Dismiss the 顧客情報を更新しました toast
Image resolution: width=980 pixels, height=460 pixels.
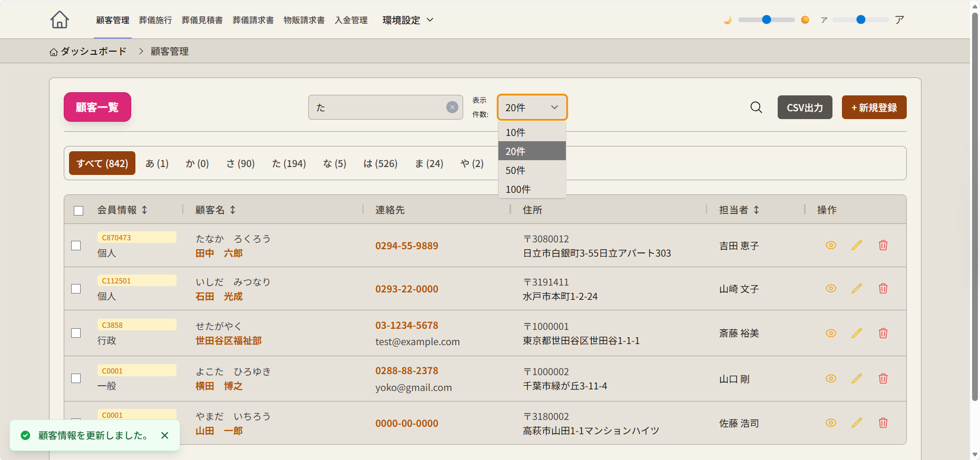(x=165, y=435)
